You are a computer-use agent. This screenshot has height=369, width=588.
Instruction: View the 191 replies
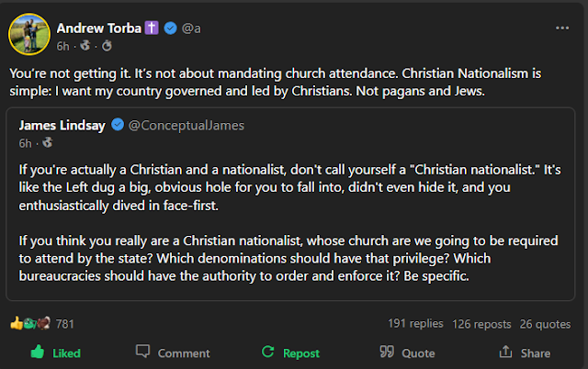(x=414, y=323)
